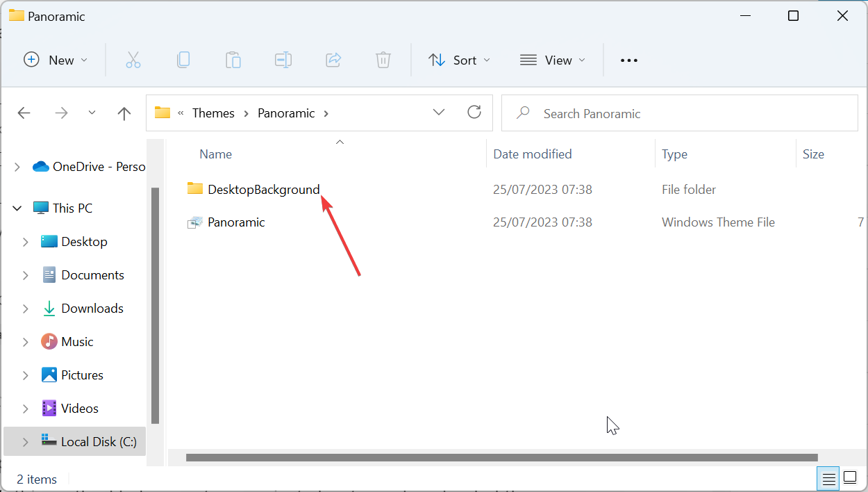Screen dimensions: 868x492
Task: Copy files with the Copy toolbar icon
Action: pos(183,60)
